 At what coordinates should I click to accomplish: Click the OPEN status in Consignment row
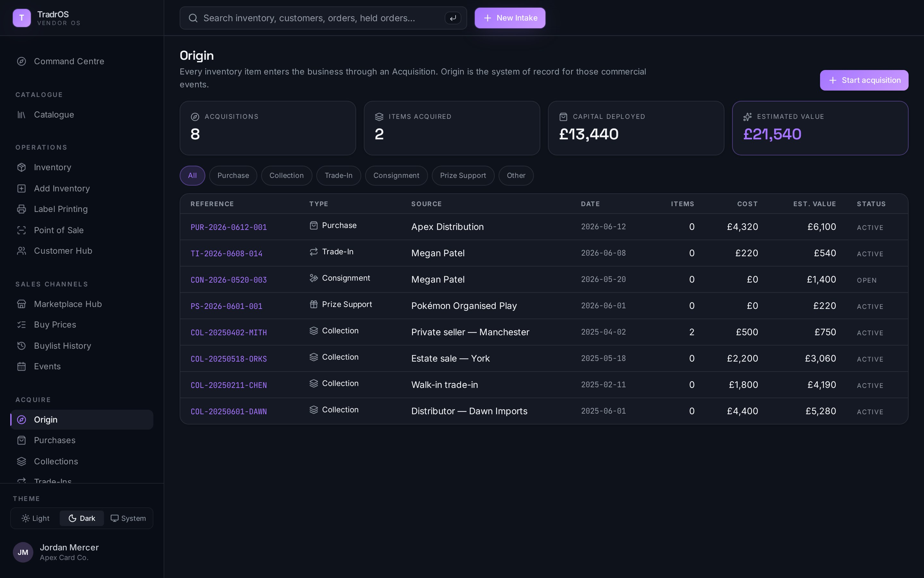[x=866, y=280]
